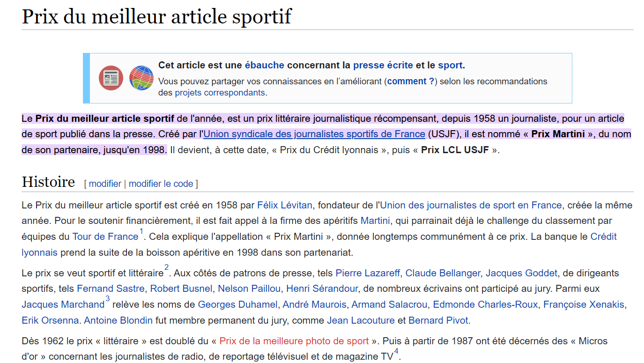Open the Pierre Lazareff link
The height and width of the screenshot is (363, 644).
[x=368, y=273]
